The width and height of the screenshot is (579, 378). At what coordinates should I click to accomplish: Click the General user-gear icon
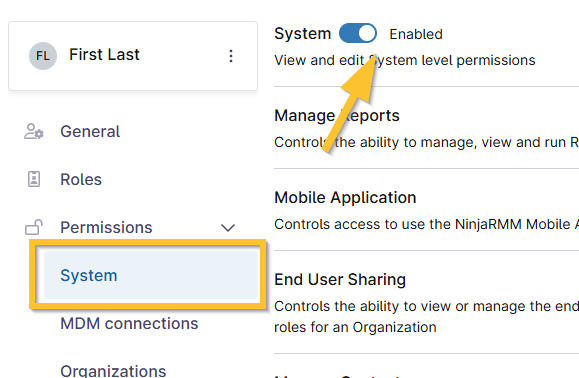[x=34, y=131]
